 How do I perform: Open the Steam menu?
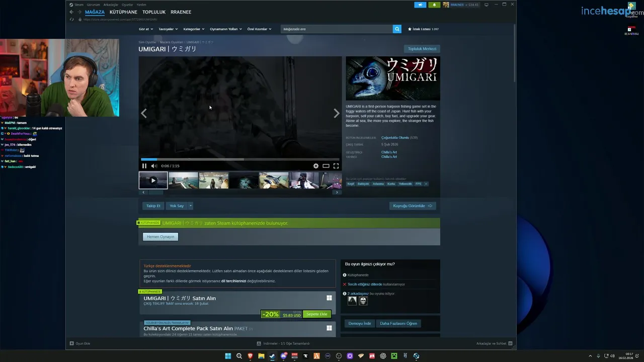(x=77, y=5)
